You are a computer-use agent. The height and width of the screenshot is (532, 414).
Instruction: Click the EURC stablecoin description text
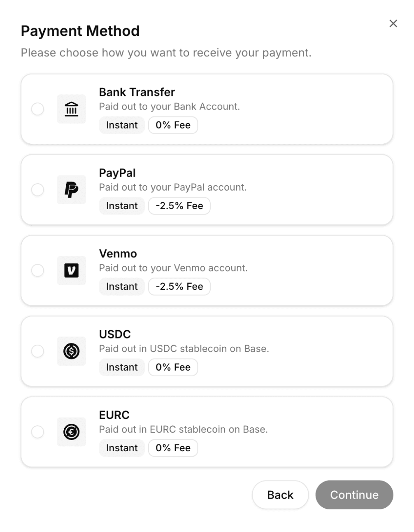coord(183,429)
